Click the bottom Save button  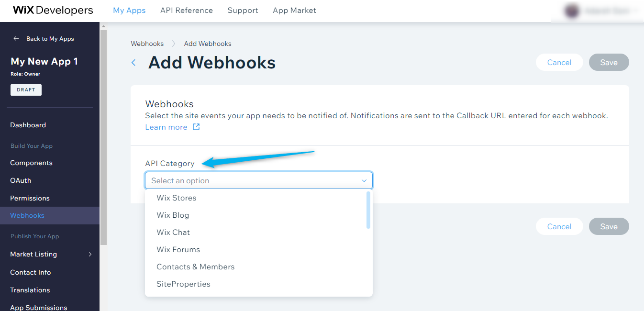coord(609,226)
